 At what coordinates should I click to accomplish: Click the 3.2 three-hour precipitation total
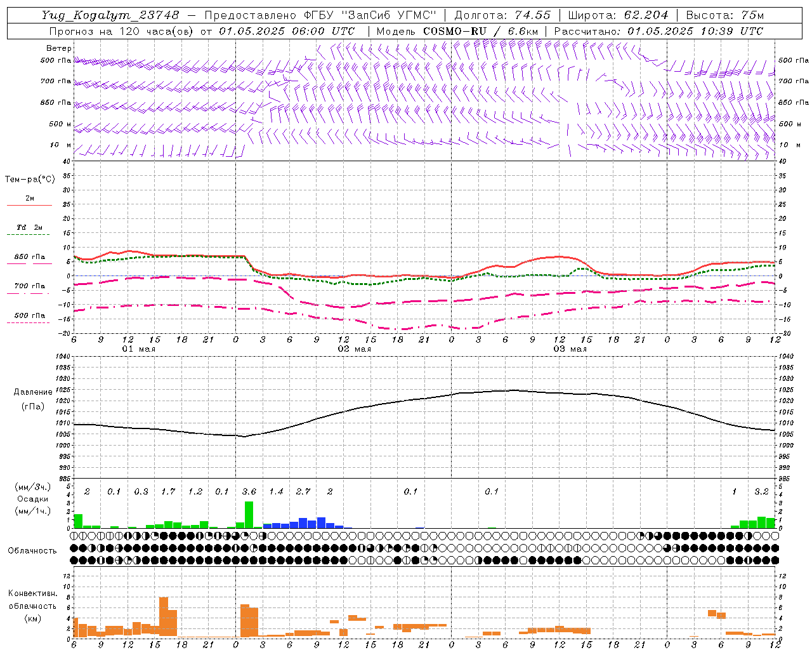point(762,492)
